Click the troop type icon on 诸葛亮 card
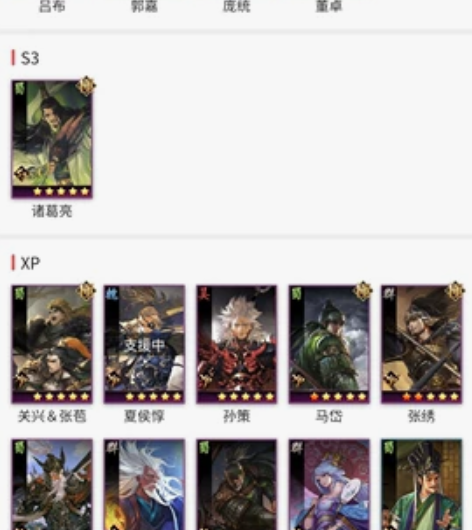 (x=23, y=174)
